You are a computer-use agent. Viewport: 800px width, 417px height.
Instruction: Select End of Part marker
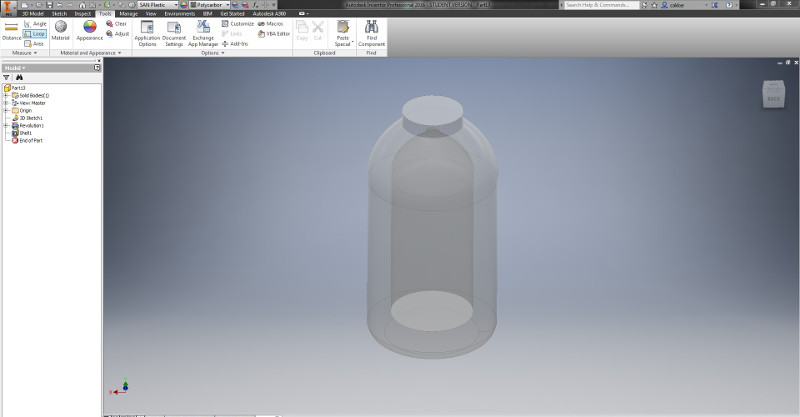(27, 140)
